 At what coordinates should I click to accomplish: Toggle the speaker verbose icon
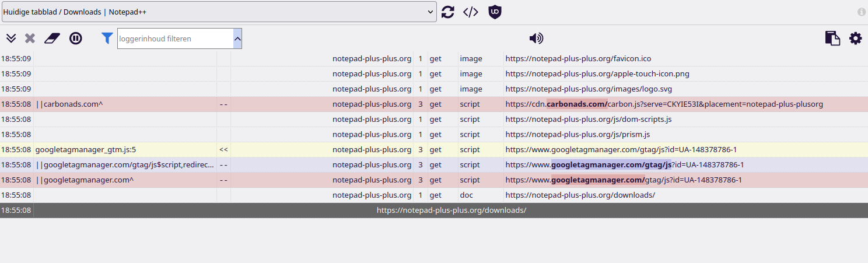point(536,38)
